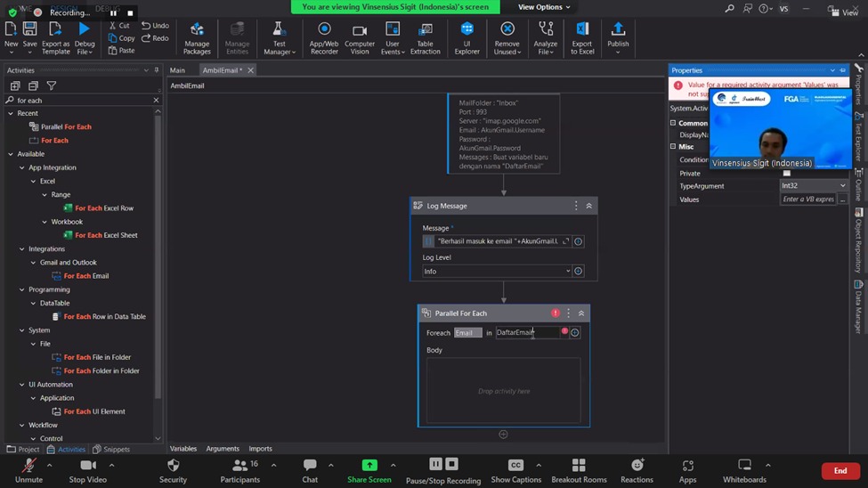Viewport: 868px width, 488px height.
Task: Click the Paste command
Action: (121, 51)
